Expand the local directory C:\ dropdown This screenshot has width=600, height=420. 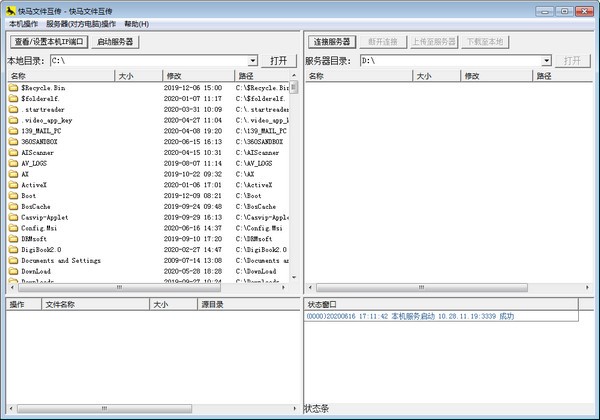click(x=253, y=61)
